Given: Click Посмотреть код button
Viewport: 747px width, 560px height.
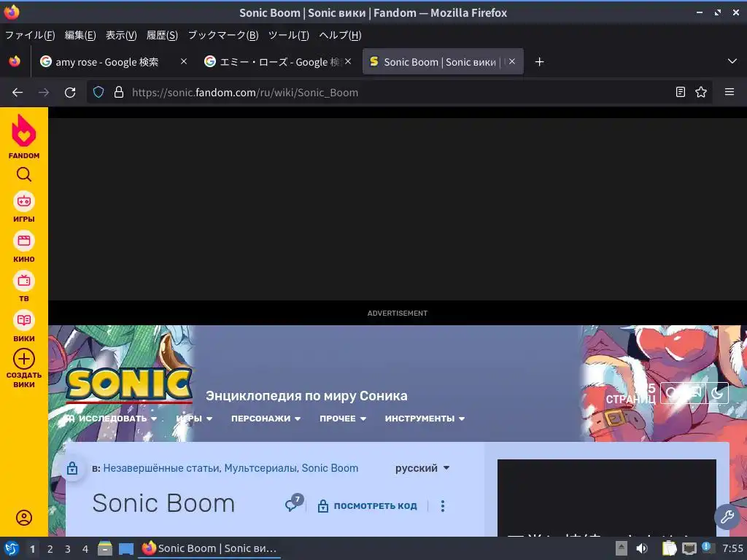Looking at the screenshot, I should tap(368, 506).
